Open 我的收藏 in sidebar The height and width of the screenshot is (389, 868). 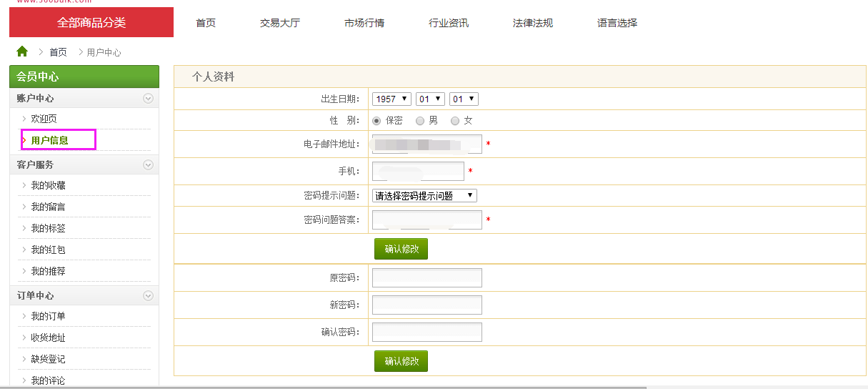(49, 185)
